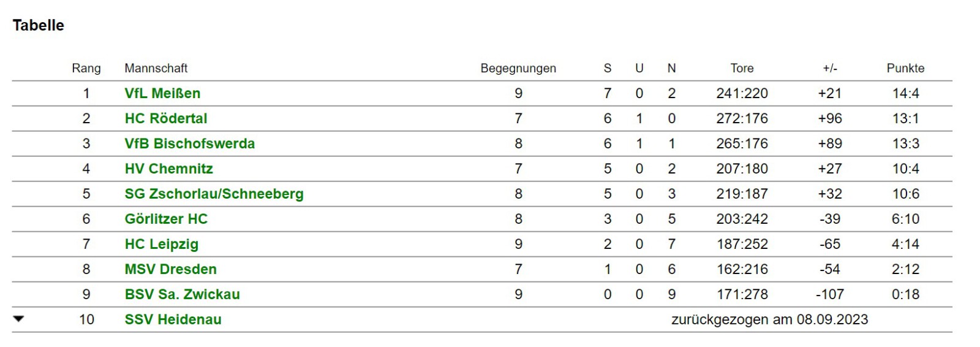Open the Görlitzer HC team link

(166, 219)
